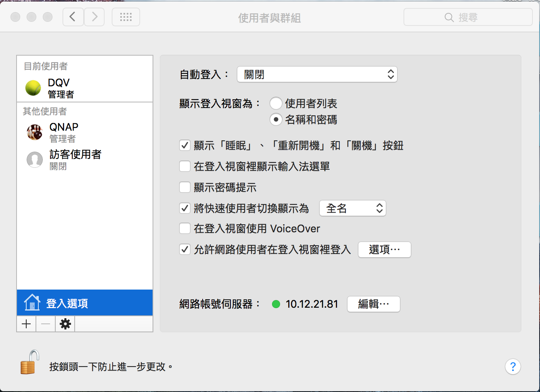
Task: Click the padlock icon to prevent changes
Action: click(x=28, y=362)
